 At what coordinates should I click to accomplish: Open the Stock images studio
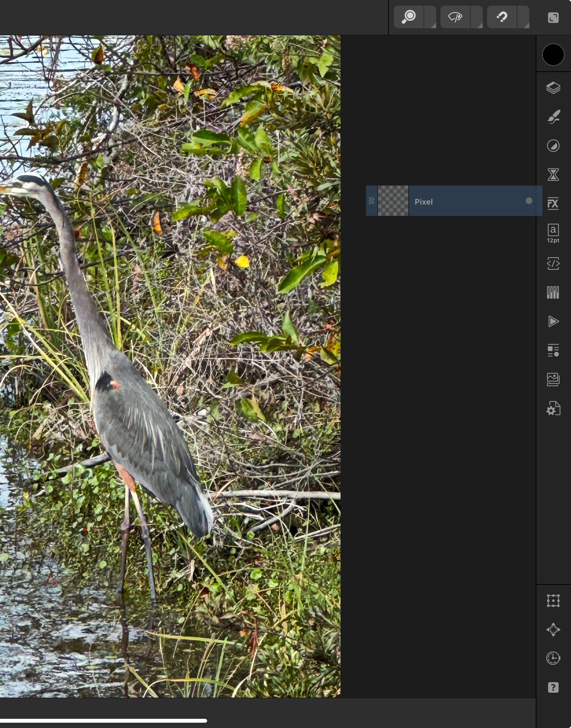[553, 380]
